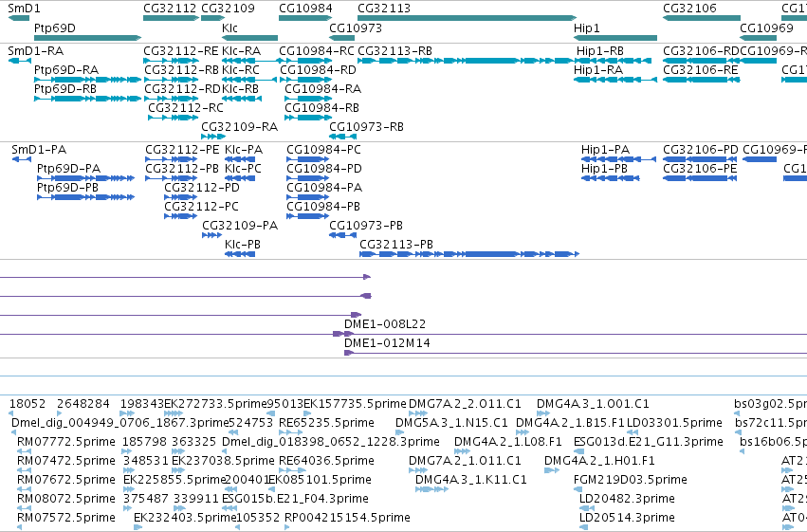Click EST FGM219D03.5prime
This screenshot has width=807, height=532.
[x=631, y=480]
